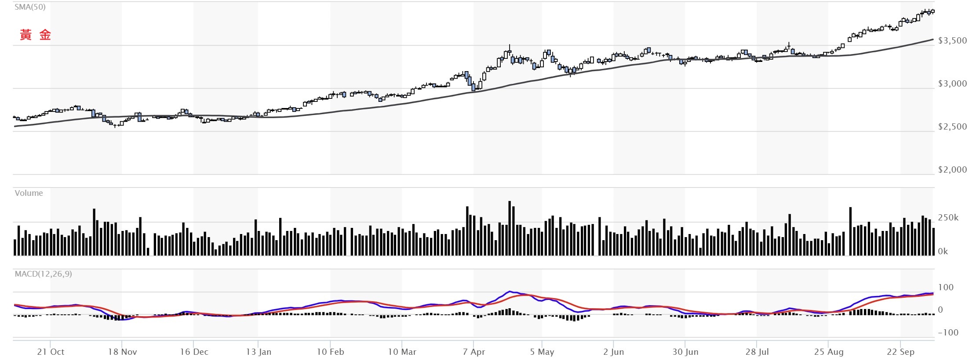Click the MACD −100 axis label
This screenshot has width=980, height=364.
[x=947, y=333]
